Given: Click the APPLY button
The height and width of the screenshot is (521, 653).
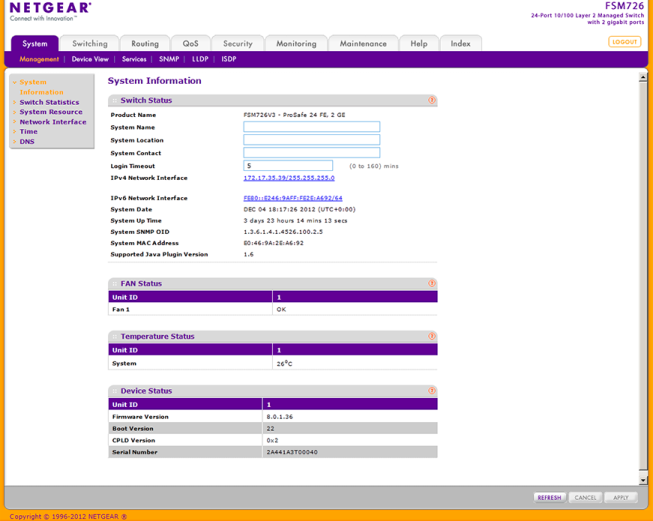Looking at the screenshot, I should click(621, 498).
